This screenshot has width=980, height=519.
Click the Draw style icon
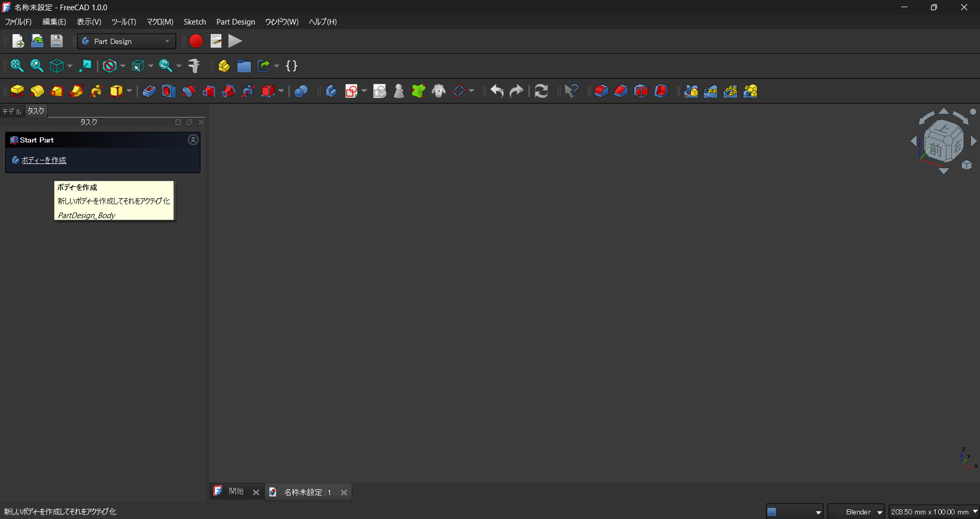[x=110, y=66]
